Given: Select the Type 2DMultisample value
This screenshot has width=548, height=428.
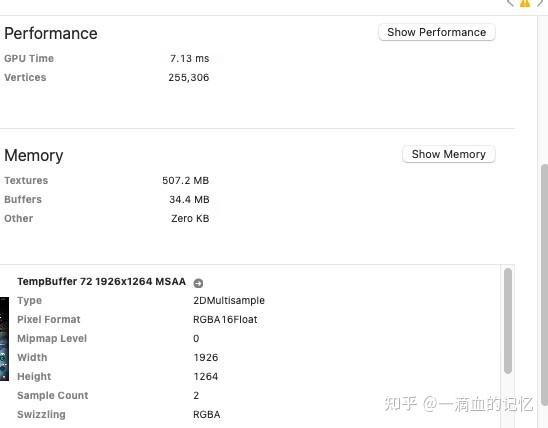Looking at the screenshot, I should [229, 300].
